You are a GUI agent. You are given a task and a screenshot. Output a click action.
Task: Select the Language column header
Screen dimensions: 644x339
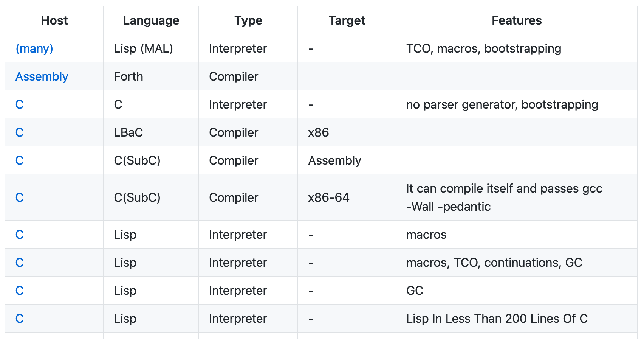pos(151,20)
